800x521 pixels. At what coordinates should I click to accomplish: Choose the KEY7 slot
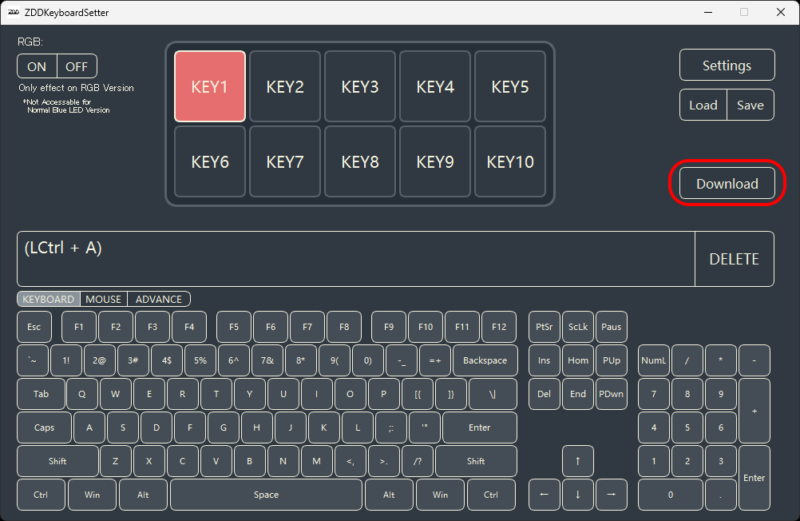[x=285, y=162]
